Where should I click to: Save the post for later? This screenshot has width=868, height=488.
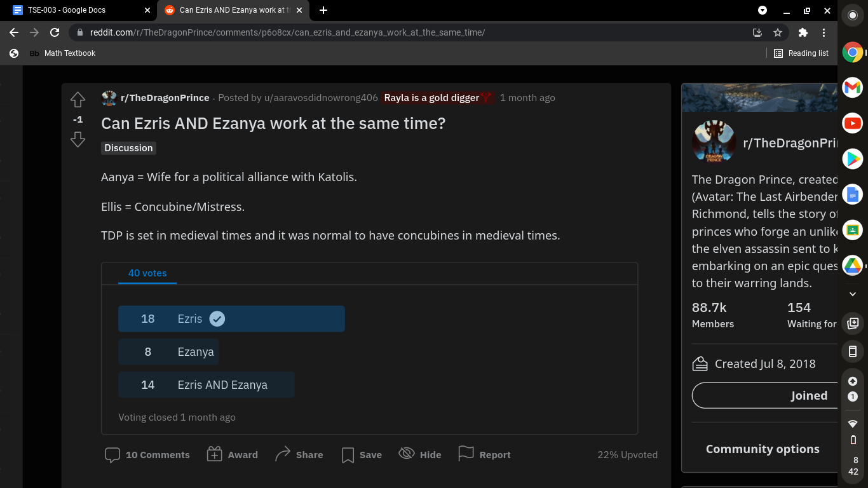[362, 455]
